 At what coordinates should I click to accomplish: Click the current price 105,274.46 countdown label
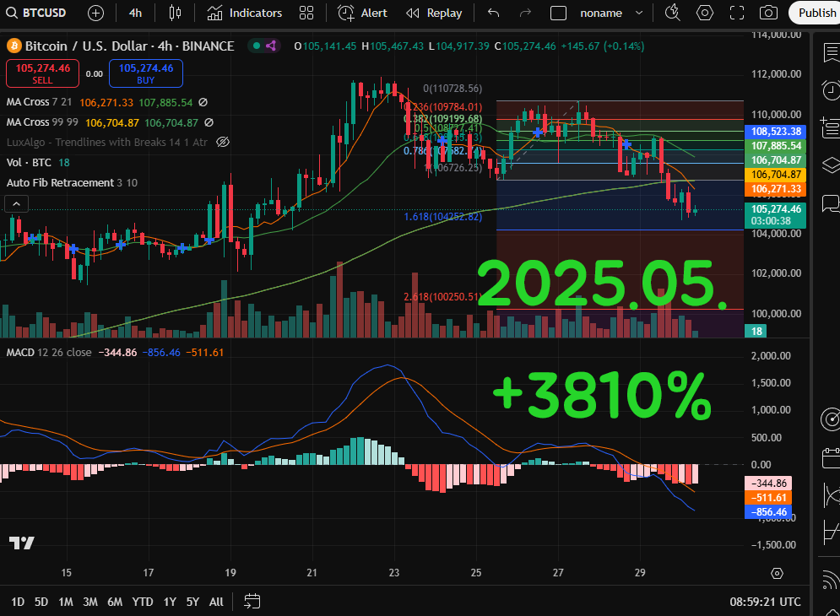point(776,215)
